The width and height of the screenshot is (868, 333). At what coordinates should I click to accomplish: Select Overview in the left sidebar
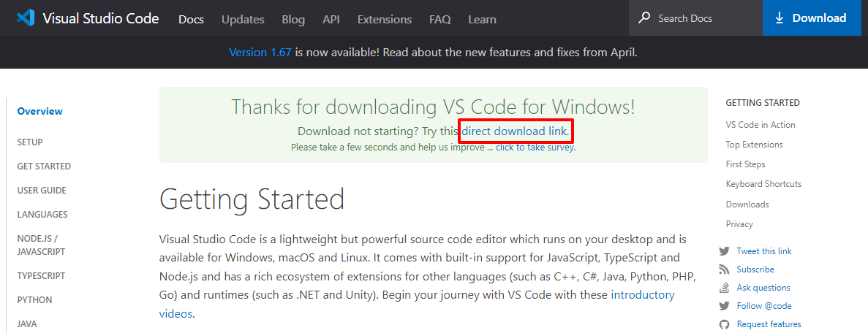(x=40, y=111)
